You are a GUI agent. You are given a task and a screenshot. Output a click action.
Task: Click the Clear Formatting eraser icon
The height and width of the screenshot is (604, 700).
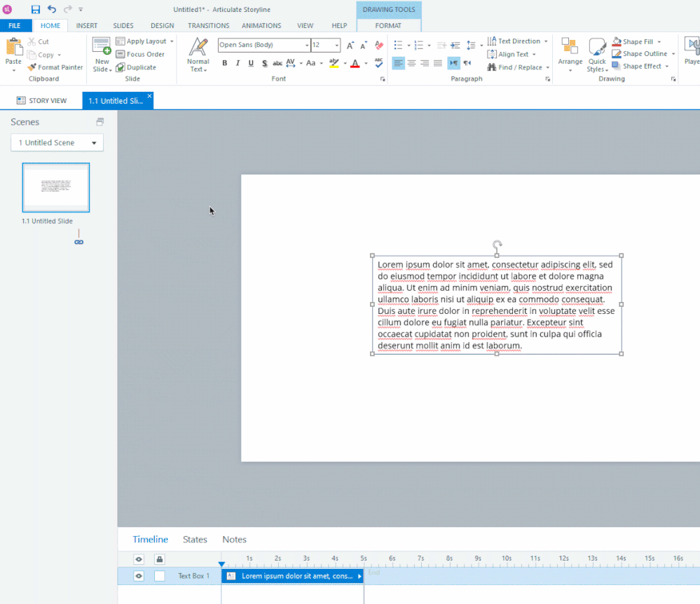(379, 45)
